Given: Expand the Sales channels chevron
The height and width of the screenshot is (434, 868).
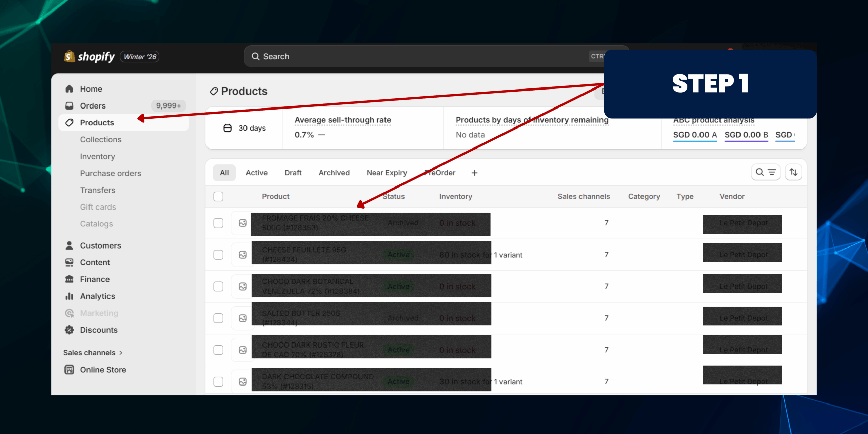Looking at the screenshot, I should [x=121, y=353].
